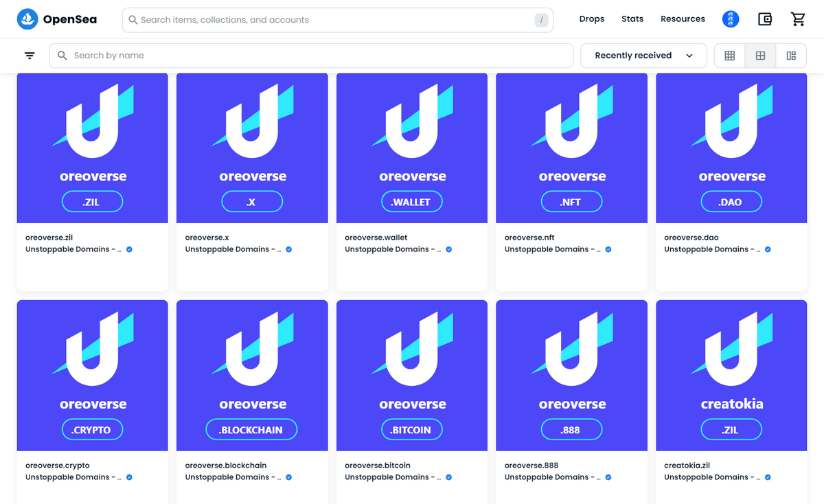The image size is (824, 504).
Task: Click verified badge on oreoverse.wallet card
Action: (x=449, y=249)
